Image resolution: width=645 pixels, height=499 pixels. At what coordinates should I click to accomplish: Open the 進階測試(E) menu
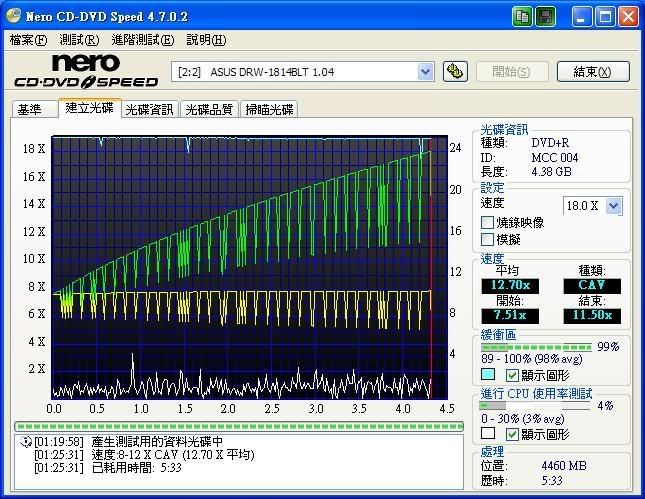click(x=143, y=40)
